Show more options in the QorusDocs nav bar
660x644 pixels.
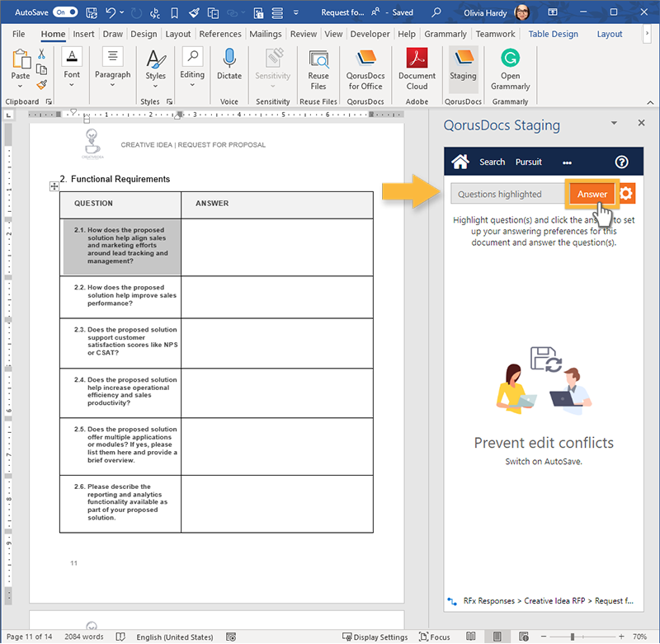[x=567, y=162]
